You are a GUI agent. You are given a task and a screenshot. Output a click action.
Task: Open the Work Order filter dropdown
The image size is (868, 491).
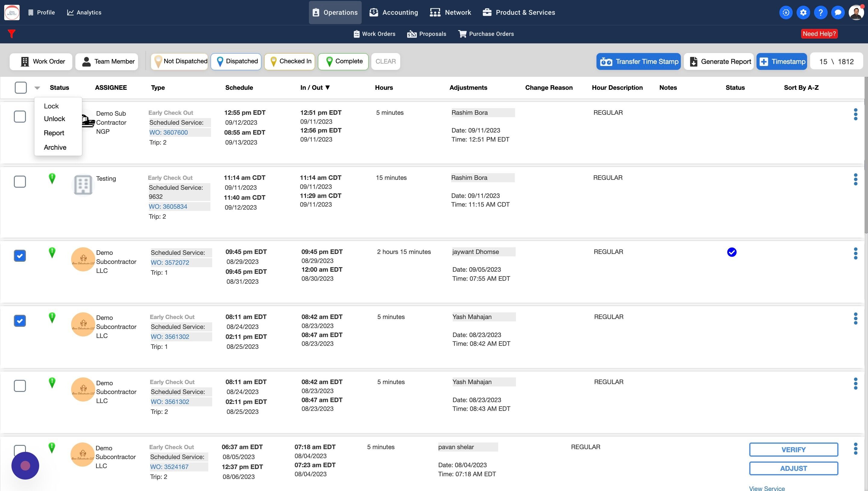(41, 62)
